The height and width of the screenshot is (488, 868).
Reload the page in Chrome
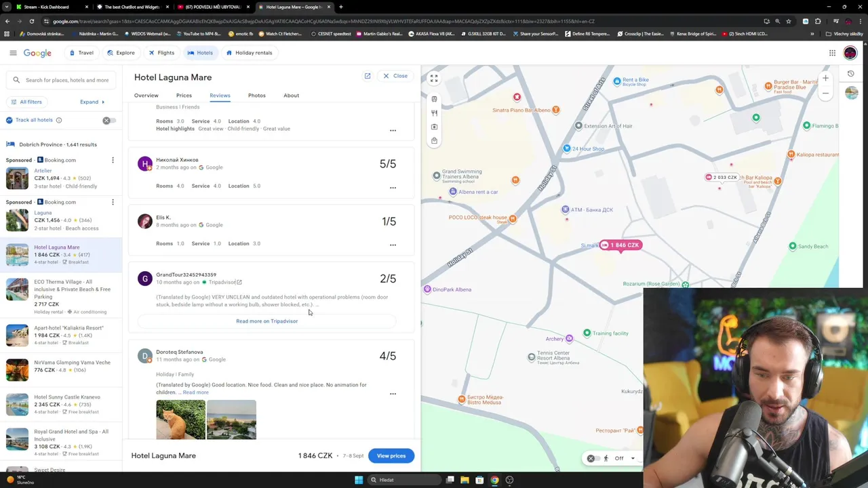coord(31,21)
